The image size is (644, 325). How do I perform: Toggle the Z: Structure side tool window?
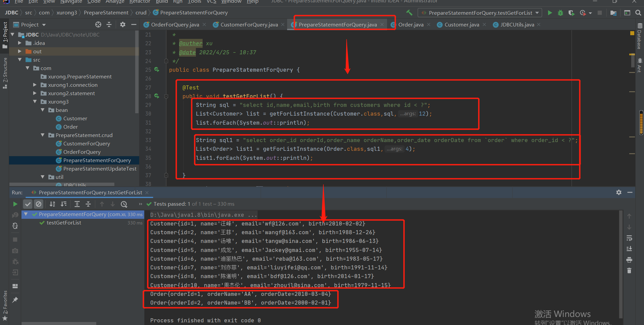point(5,73)
